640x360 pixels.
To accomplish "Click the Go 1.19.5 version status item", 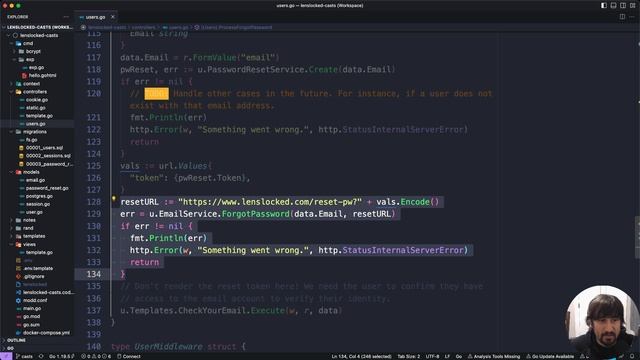I will 61,356.
